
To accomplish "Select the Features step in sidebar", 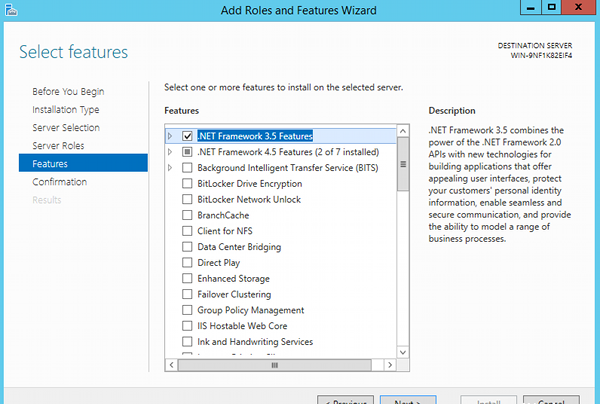I will 83,163.
